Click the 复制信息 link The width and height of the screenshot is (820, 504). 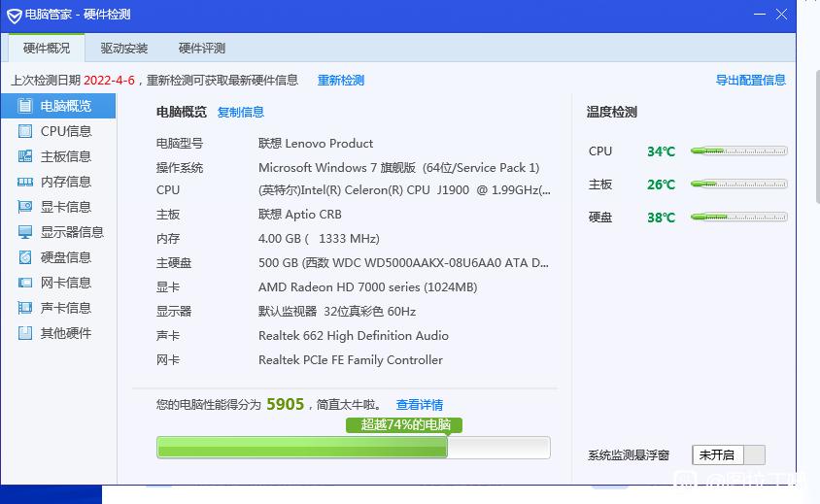(x=241, y=112)
